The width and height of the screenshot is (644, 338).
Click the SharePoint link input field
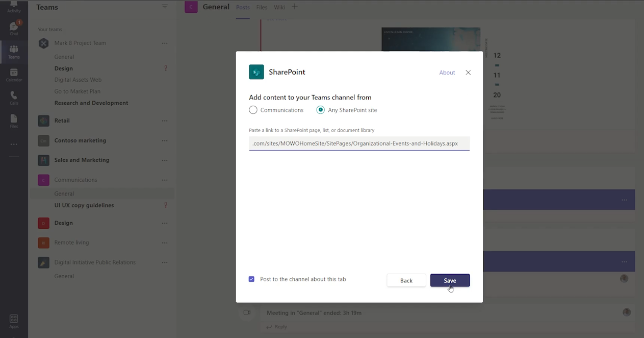click(x=359, y=143)
